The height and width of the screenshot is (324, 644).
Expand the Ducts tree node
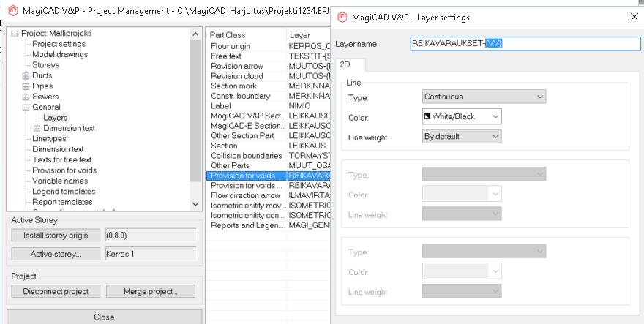26,75
